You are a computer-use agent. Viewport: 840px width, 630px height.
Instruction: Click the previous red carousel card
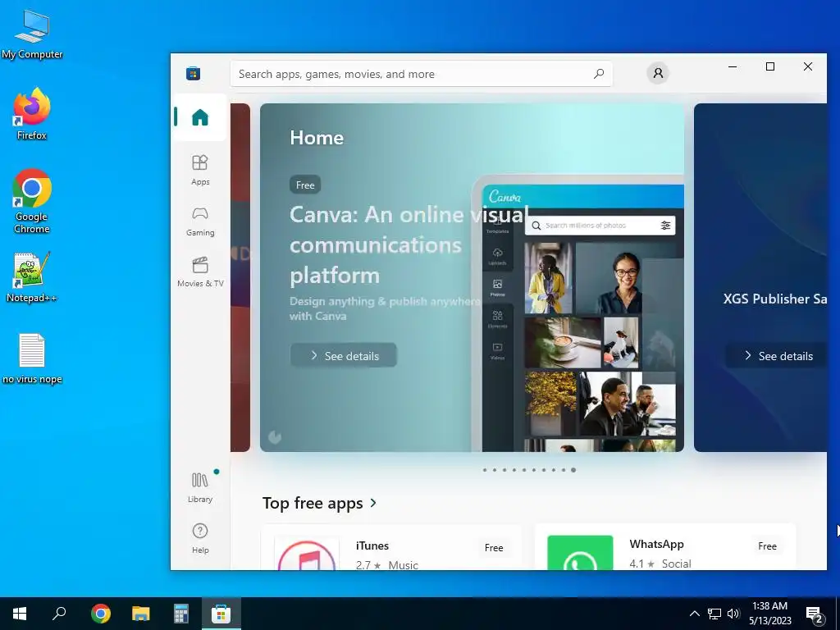click(240, 277)
